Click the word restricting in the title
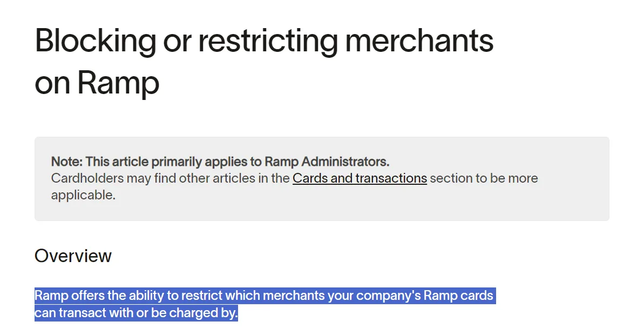644x335 pixels. 268,41
